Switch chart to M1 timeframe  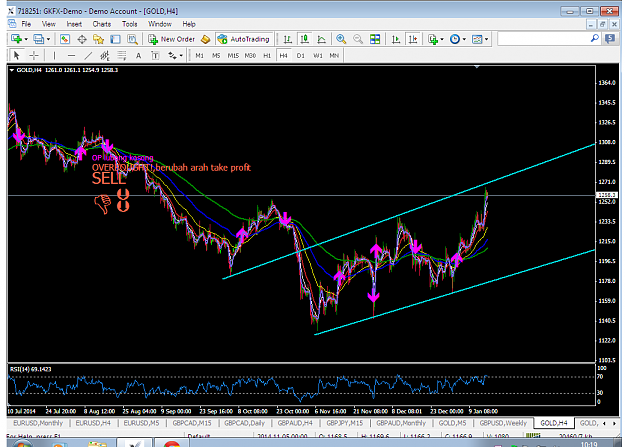[x=199, y=55]
